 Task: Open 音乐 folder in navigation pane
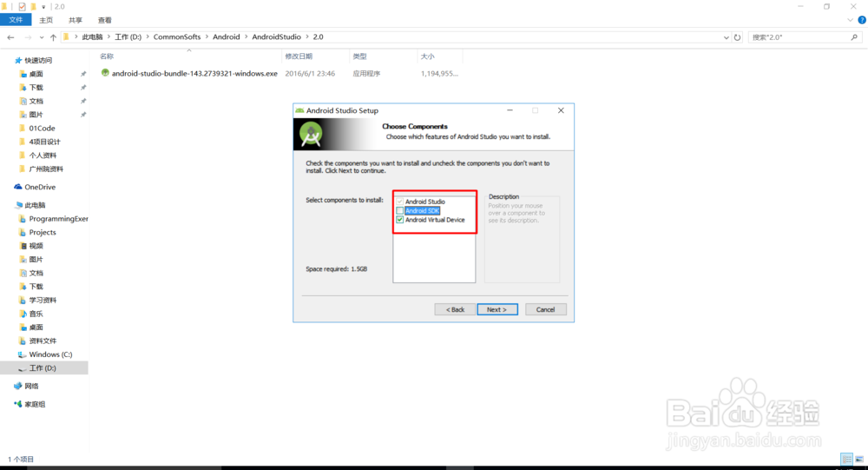[36, 314]
